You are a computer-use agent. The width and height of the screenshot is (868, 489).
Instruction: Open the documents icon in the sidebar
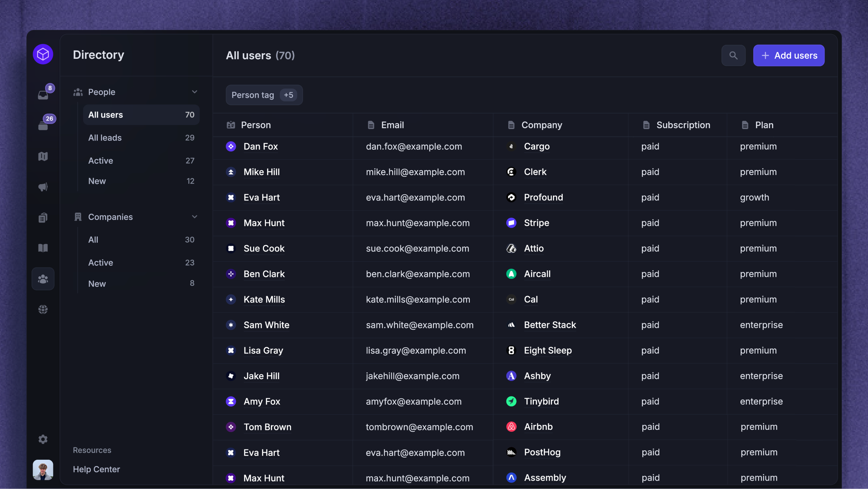coord(43,218)
